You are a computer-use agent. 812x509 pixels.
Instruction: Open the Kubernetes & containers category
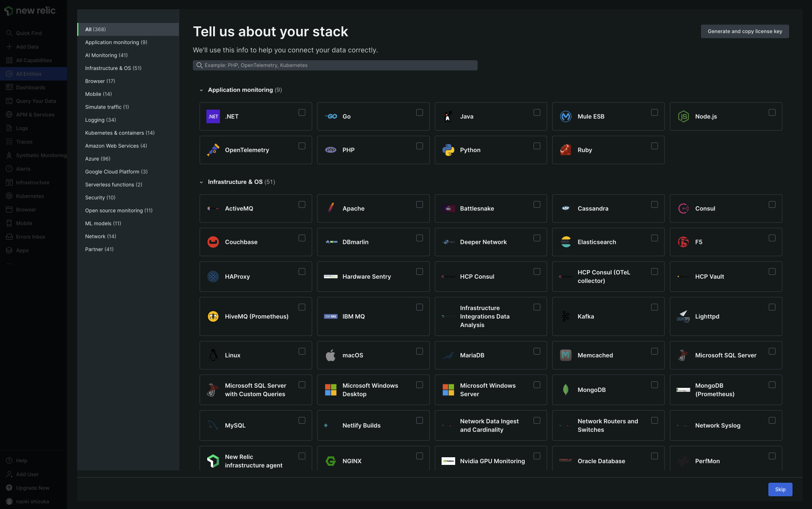(x=120, y=133)
